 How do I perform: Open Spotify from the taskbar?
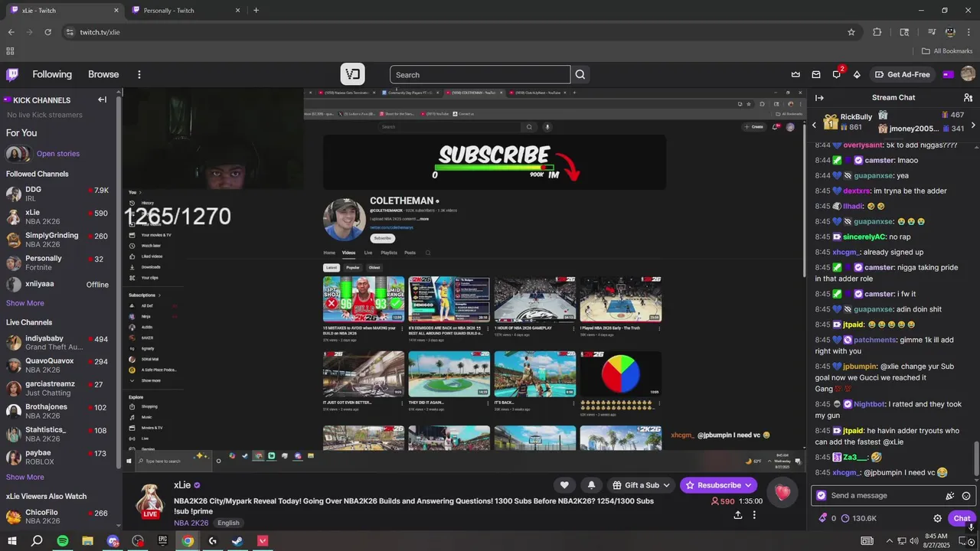(63, 541)
